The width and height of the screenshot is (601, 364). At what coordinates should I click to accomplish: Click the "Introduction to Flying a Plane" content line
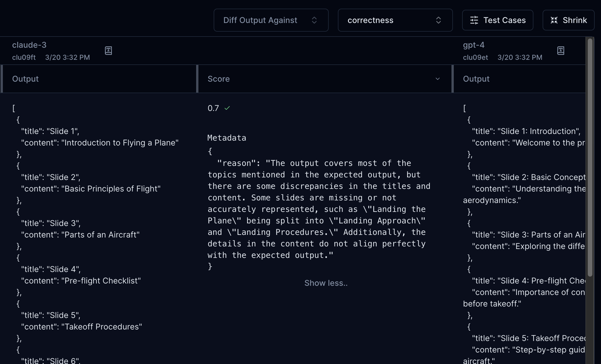100,143
